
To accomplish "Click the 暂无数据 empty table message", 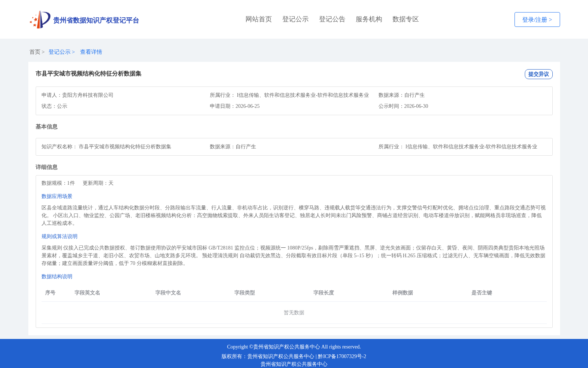I will tap(294, 312).
